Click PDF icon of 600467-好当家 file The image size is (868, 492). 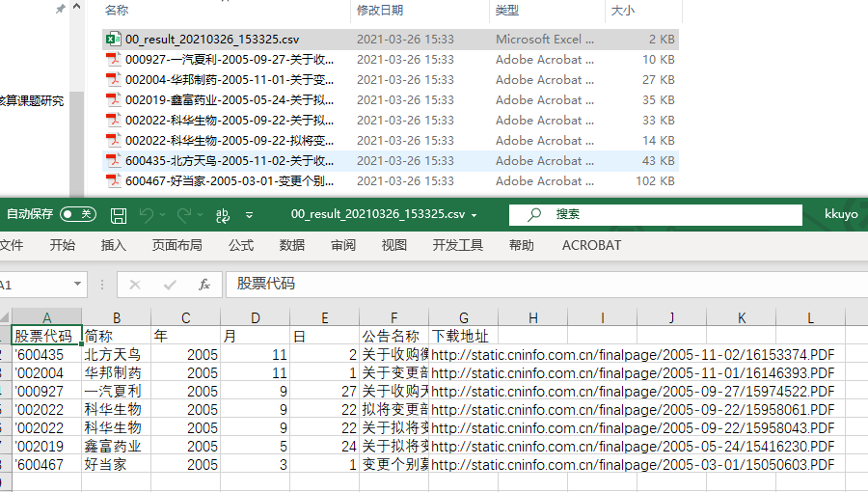click(114, 180)
